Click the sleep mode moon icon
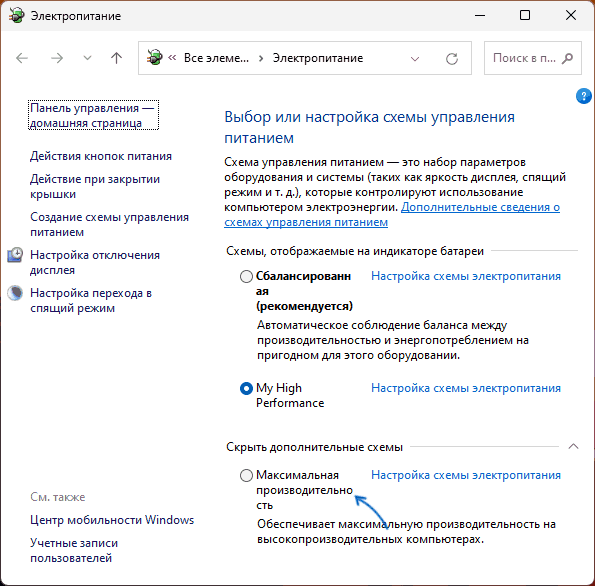Viewport: 595px width, 586px height. coord(15,293)
